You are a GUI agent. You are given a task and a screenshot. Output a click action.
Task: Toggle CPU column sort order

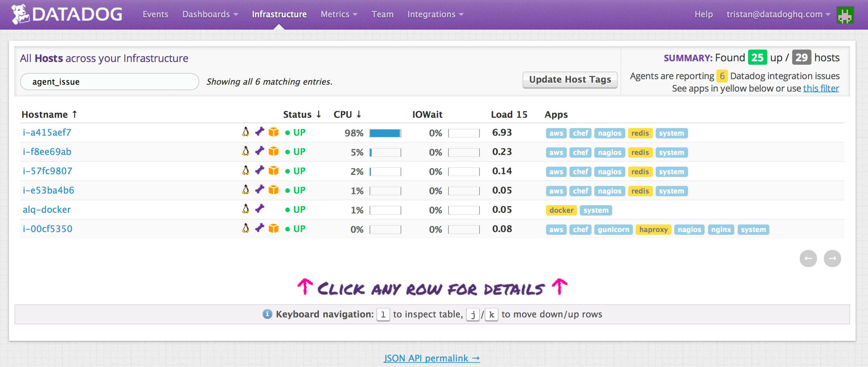click(347, 115)
